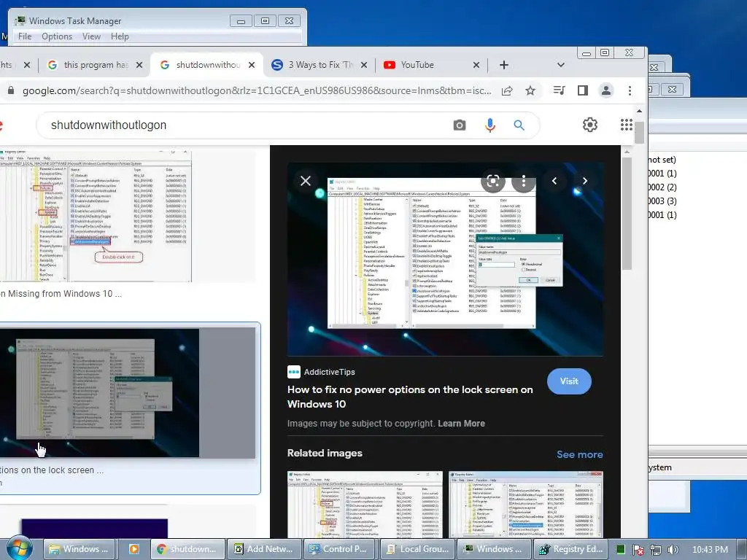
Task: Open network tray icon
Action: 656,550
